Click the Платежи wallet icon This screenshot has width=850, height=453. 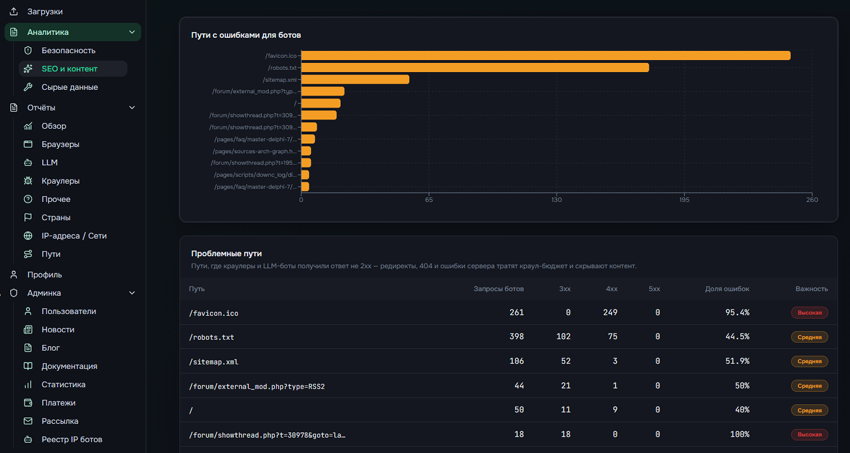pyautogui.click(x=28, y=403)
